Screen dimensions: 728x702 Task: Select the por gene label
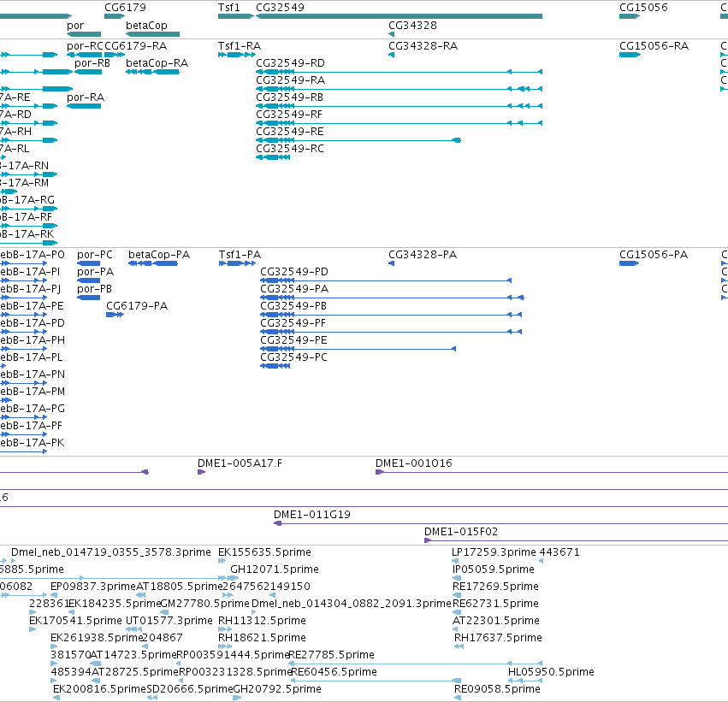pos(75,26)
